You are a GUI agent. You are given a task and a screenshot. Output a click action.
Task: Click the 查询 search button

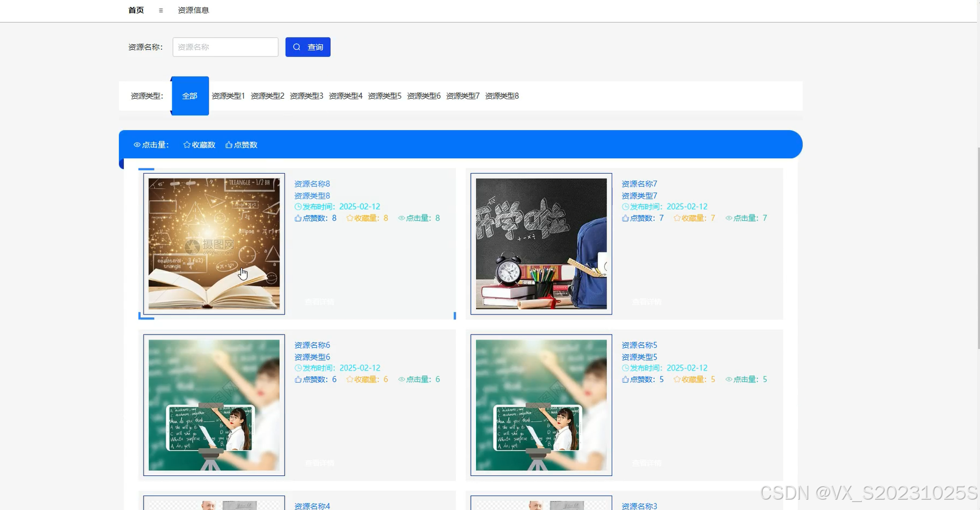click(x=308, y=47)
